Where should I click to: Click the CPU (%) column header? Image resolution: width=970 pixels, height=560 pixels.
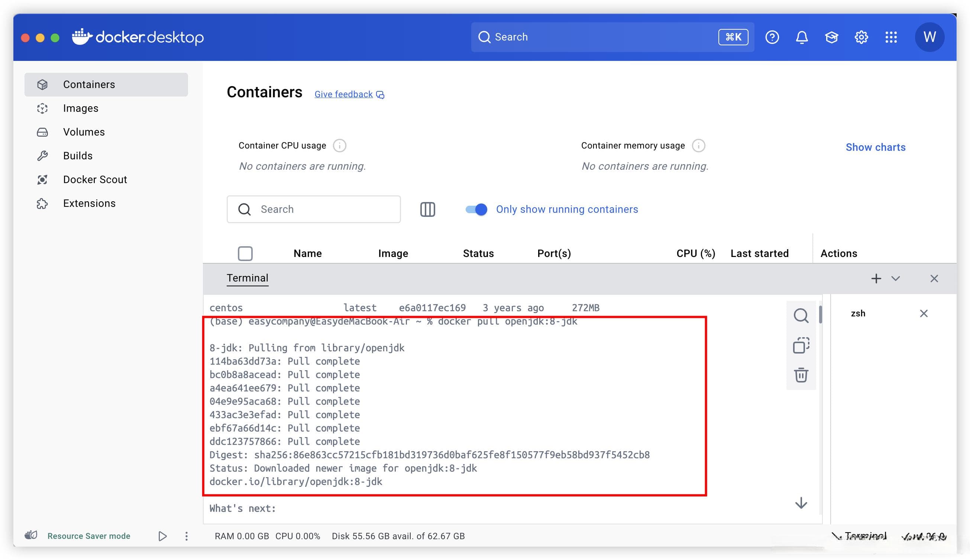point(696,254)
